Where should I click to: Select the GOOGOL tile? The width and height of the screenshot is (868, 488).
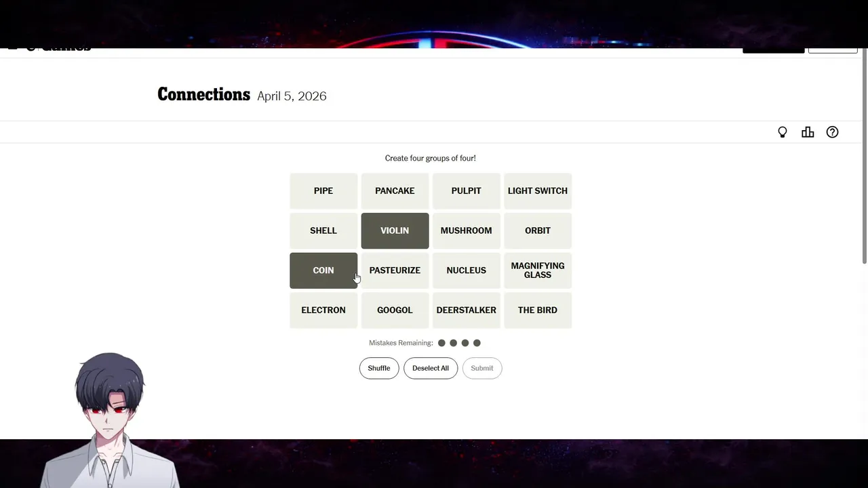click(x=395, y=310)
